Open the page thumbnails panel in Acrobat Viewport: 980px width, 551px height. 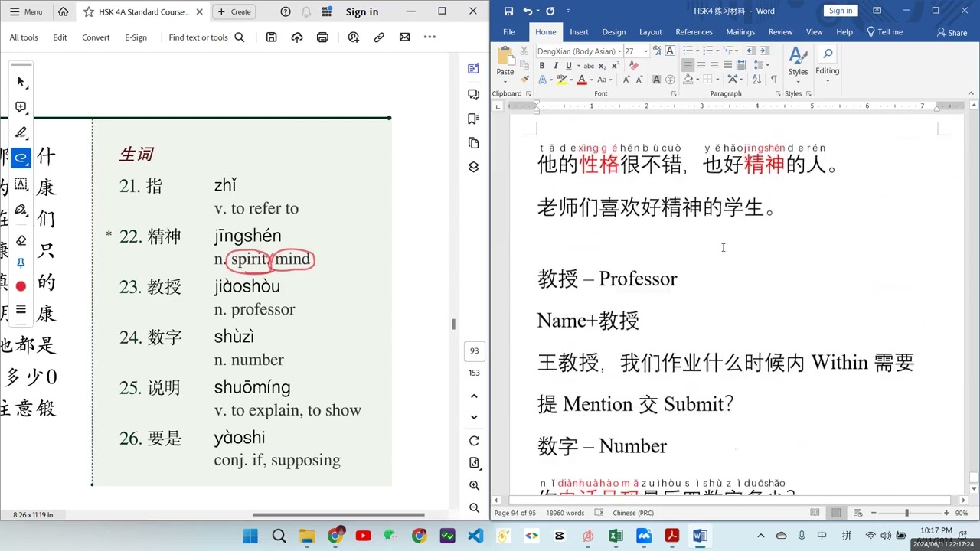point(473,143)
